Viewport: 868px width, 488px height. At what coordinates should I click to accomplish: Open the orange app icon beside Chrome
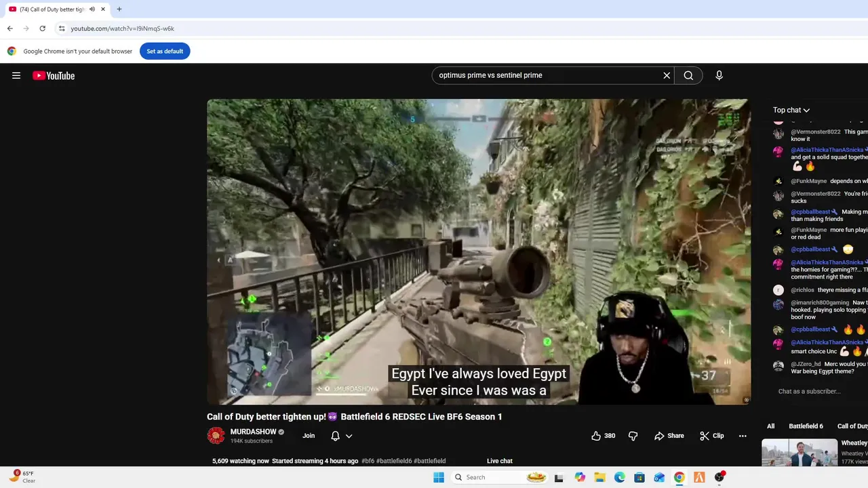pos(699,477)
